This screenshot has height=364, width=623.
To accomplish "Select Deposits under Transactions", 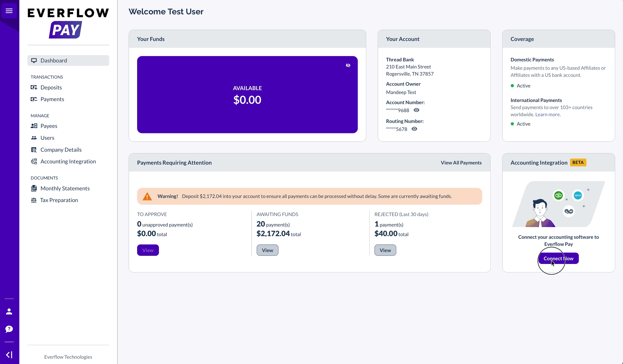I will pos(51,87).
